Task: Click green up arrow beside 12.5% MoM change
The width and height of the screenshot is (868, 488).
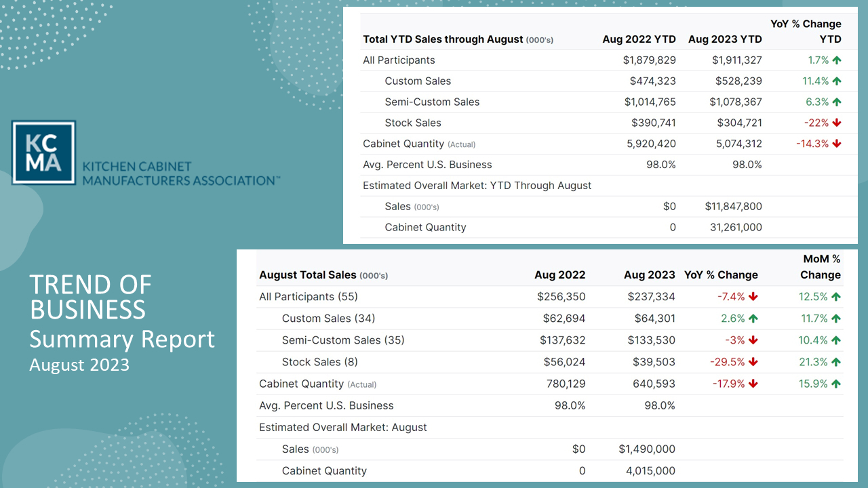Action: tap(836, 297)
